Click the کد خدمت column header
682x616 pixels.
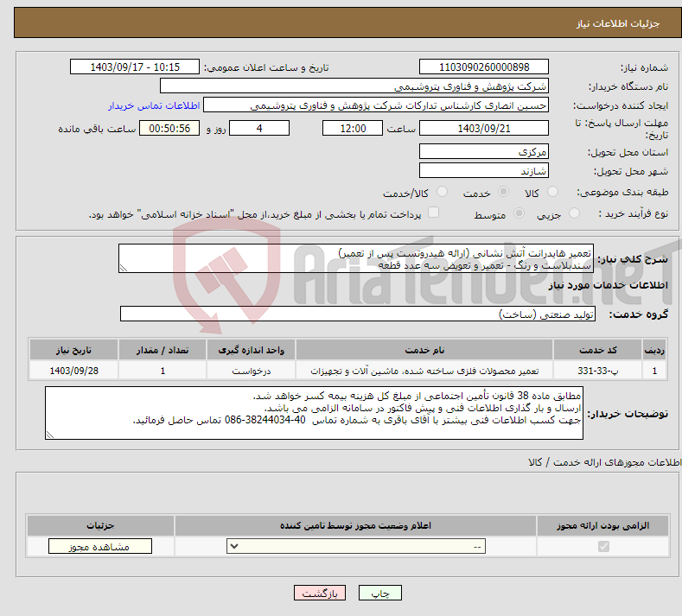(x=597, y=350)
